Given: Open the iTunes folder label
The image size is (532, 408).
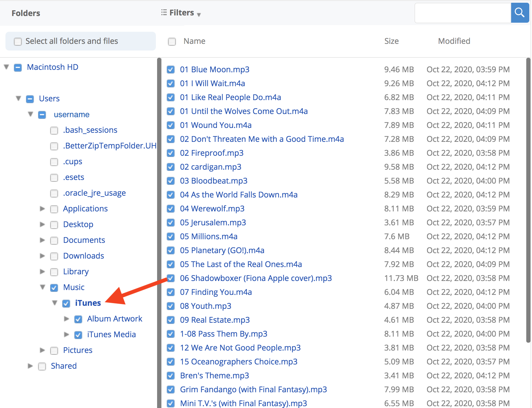Looking at the screenshot, I should click(x=88, y=303).
